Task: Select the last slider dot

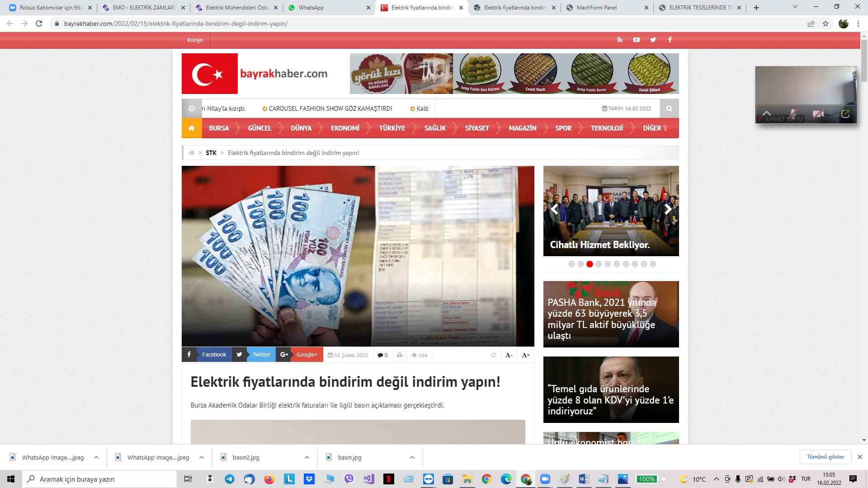Action: 653,264
